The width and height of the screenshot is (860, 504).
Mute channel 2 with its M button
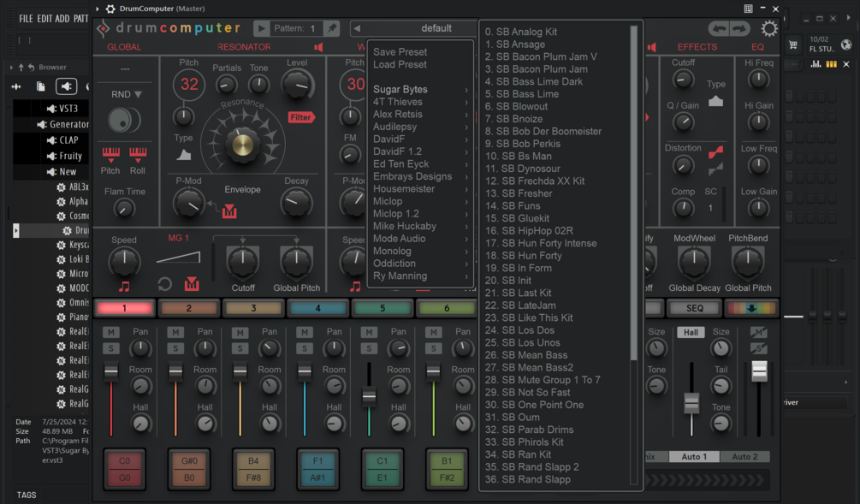pos(175,332)
